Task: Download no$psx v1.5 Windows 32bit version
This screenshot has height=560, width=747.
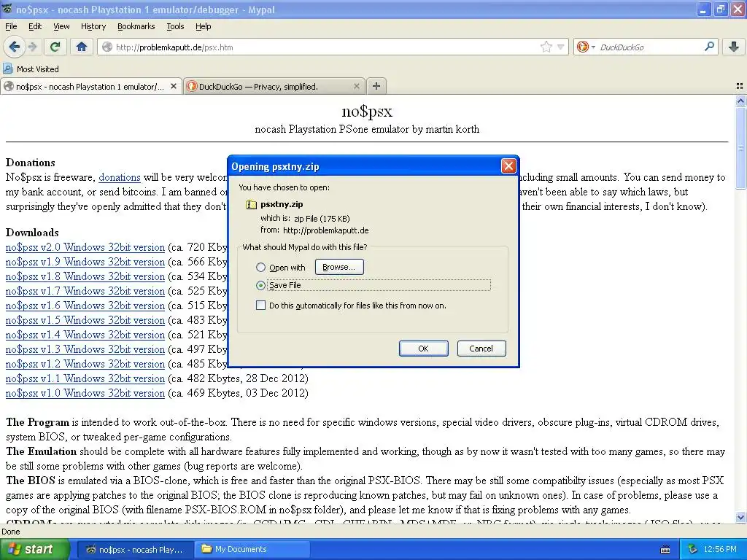Action: pos(85,320)
